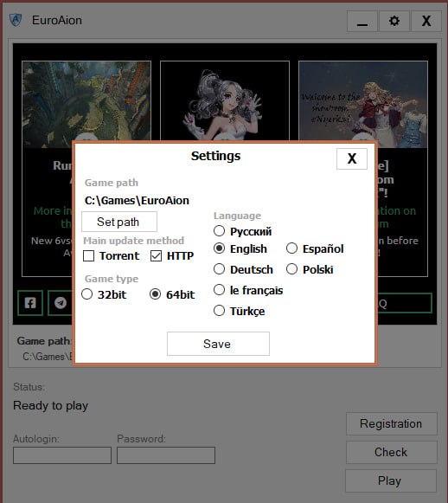Viewport: 448px width, 503px height.
Task: Focus the Autologin input field
Action: pyautogui.click(x=62, y=455)
